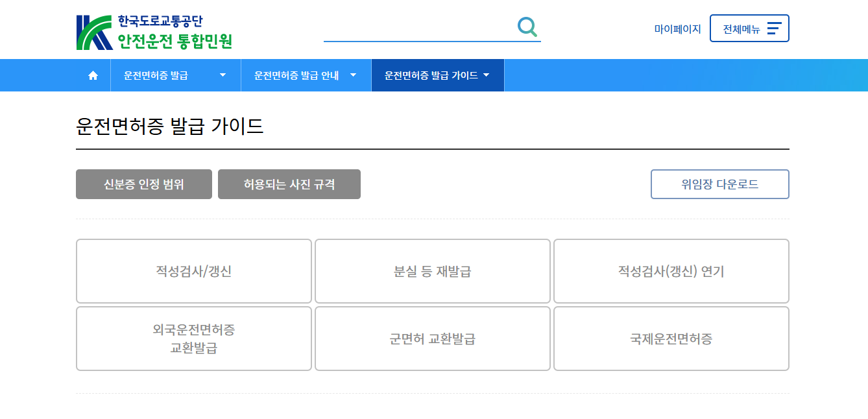Click the 허용되는 사진 규격 button
The image size is (868, 419).
point(289,184)
